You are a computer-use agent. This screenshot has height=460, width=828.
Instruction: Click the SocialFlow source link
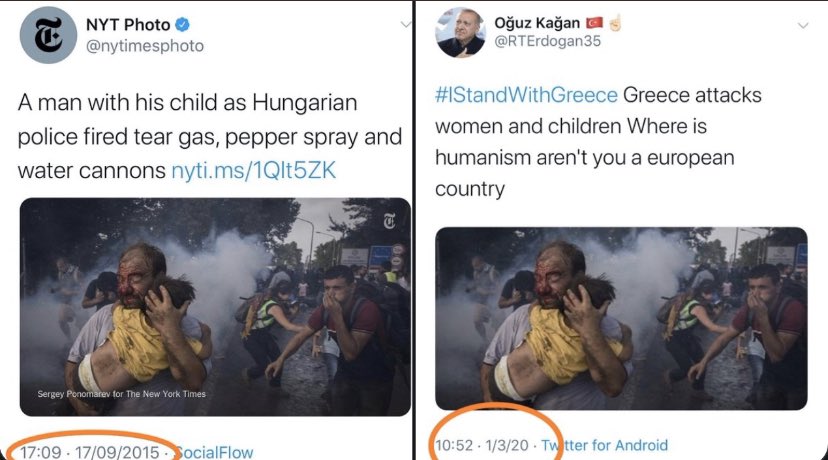pos(213,452)
